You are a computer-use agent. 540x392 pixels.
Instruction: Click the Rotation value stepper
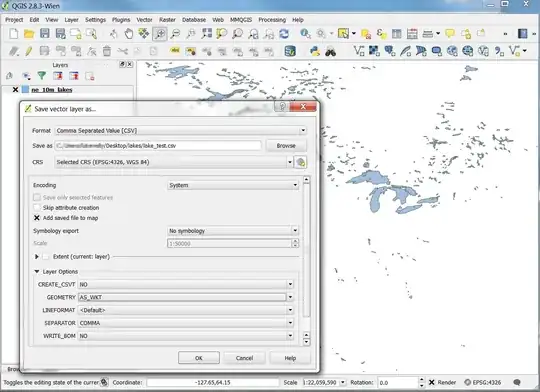pos(421,382)
